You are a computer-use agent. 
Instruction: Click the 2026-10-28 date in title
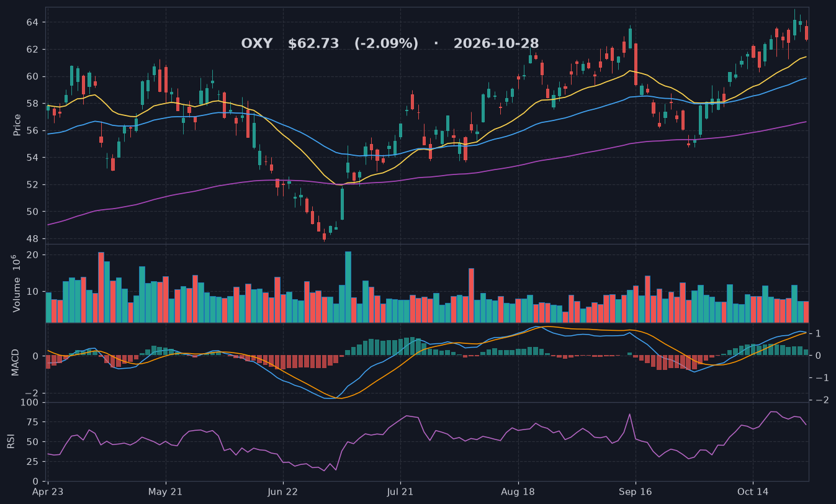click(496, 44)
